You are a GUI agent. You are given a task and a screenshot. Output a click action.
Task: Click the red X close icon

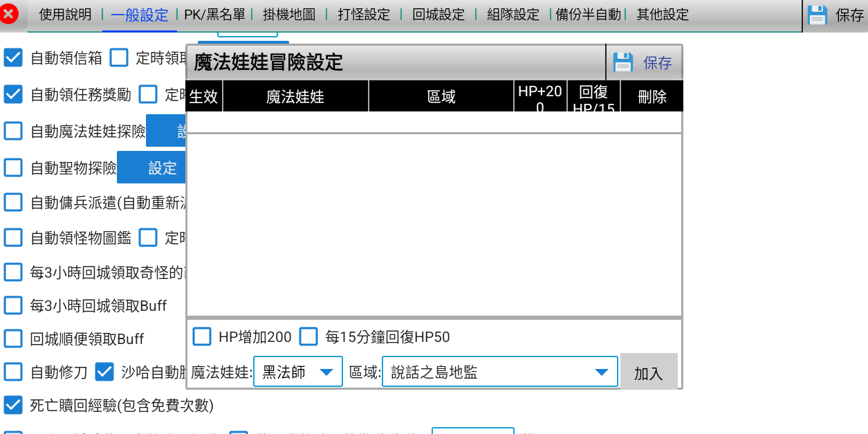[9, 14]
